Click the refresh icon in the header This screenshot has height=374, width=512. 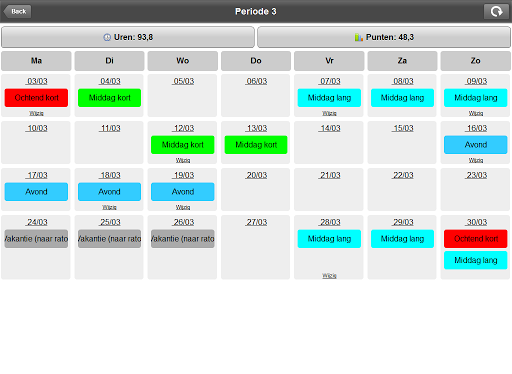pyautogui.click(x=496, y=11)
